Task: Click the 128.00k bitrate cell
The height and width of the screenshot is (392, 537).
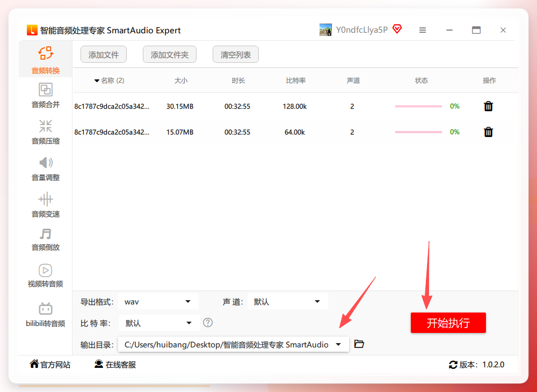Action: point(295,106)
